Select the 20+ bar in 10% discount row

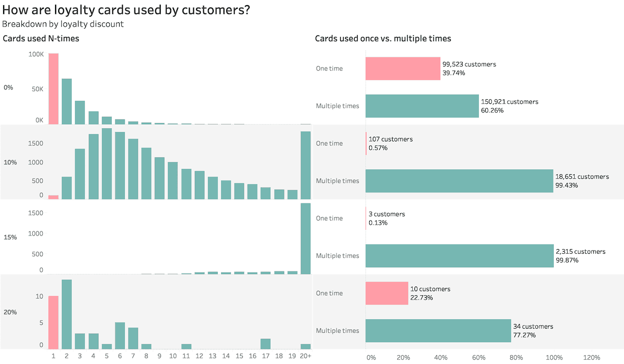tap(306, 165)
